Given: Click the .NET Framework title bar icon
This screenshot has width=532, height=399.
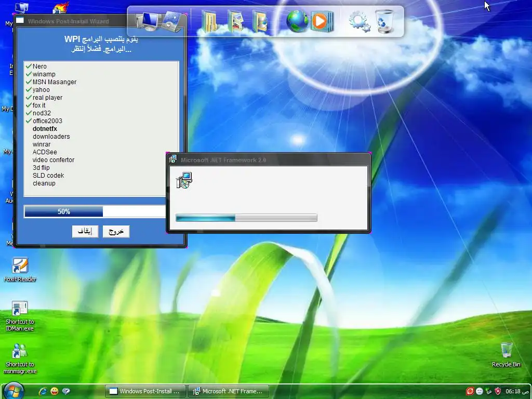Looking at the screenshot, I should 173,159.
